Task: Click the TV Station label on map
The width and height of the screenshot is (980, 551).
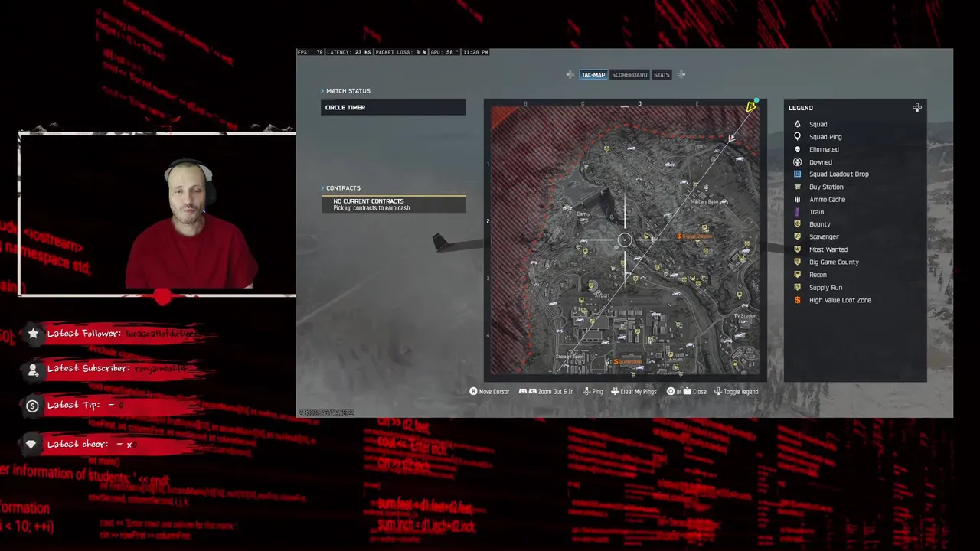Action: (x=745, y=316)
